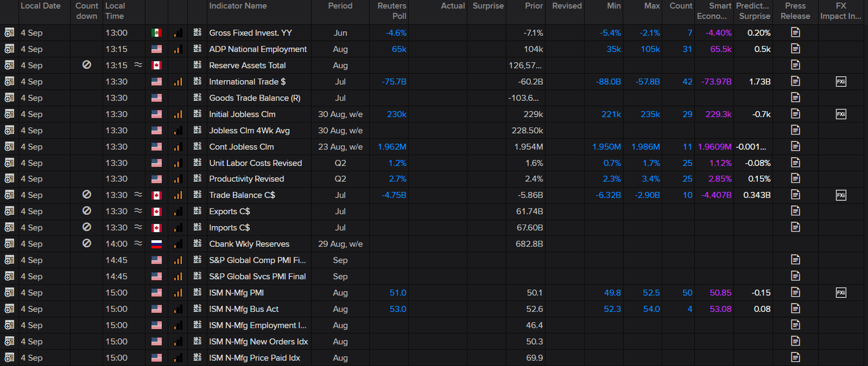This screenshot has height=366, width=868.
Task: Click the Reuters Poll column header
Action: pyautogui.click(x=392, y=11)
